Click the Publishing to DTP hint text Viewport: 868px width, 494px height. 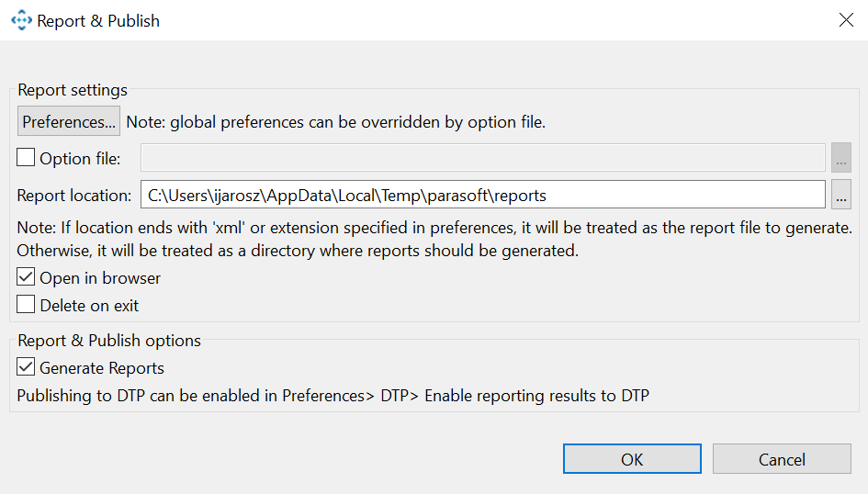coord(333,396)
